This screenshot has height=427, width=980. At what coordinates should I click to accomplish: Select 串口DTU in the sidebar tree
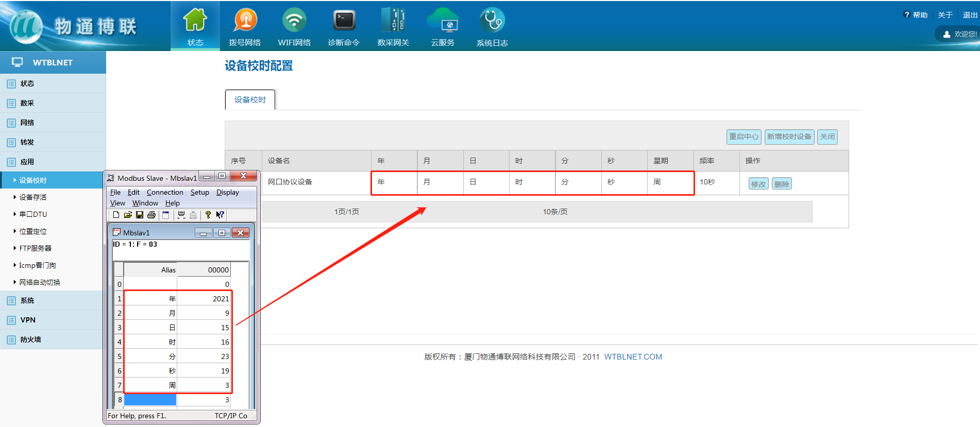coord(33,214)
